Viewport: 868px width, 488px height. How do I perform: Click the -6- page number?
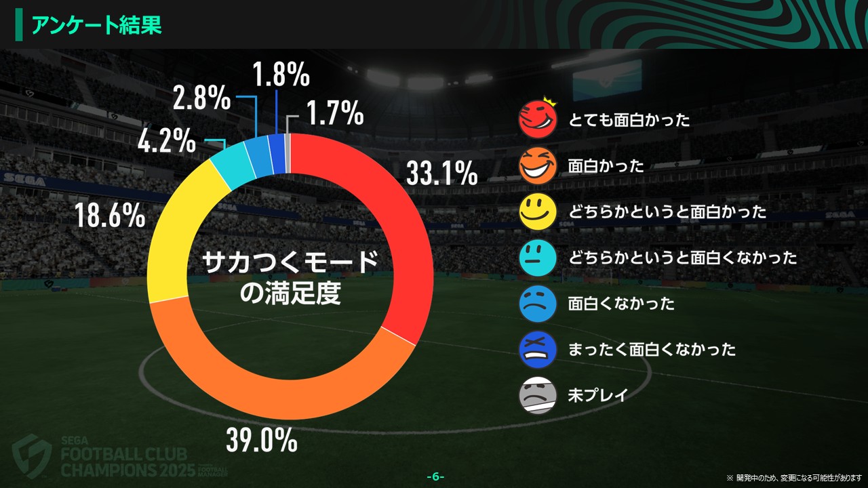point(435,476)
